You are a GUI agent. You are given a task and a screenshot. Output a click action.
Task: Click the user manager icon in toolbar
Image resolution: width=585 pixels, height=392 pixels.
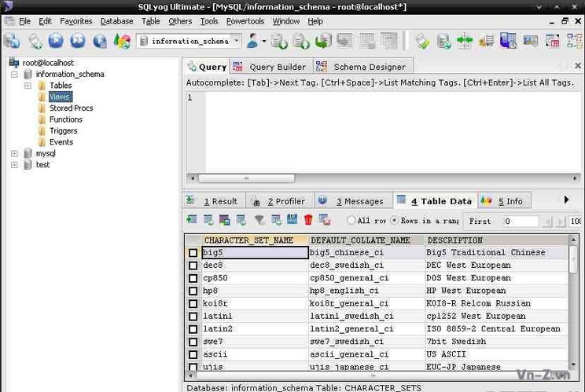254,41
